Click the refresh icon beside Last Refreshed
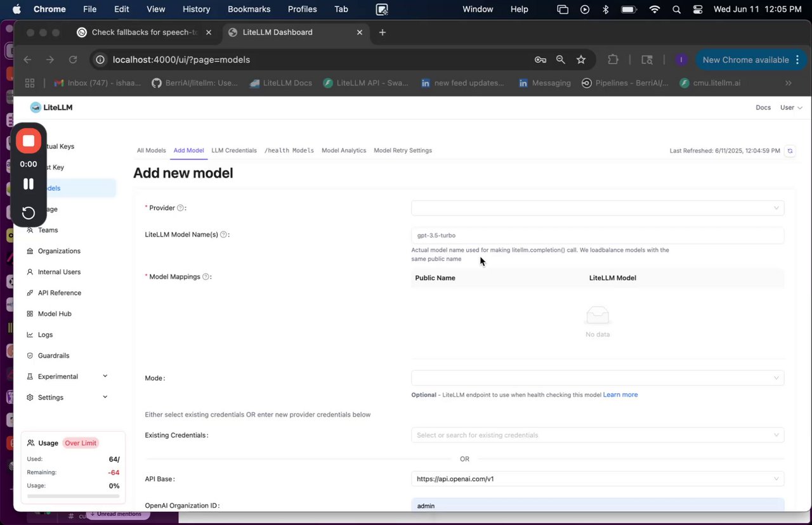The width and height of the screenshot is (812, 525). pos(790,151)
